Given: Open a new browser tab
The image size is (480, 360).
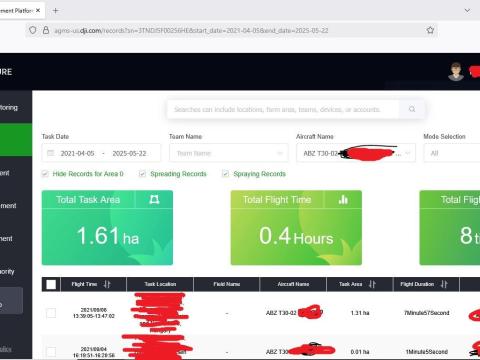Looking at the screenshot, I should pyautogui.click(x=56, y=11).
